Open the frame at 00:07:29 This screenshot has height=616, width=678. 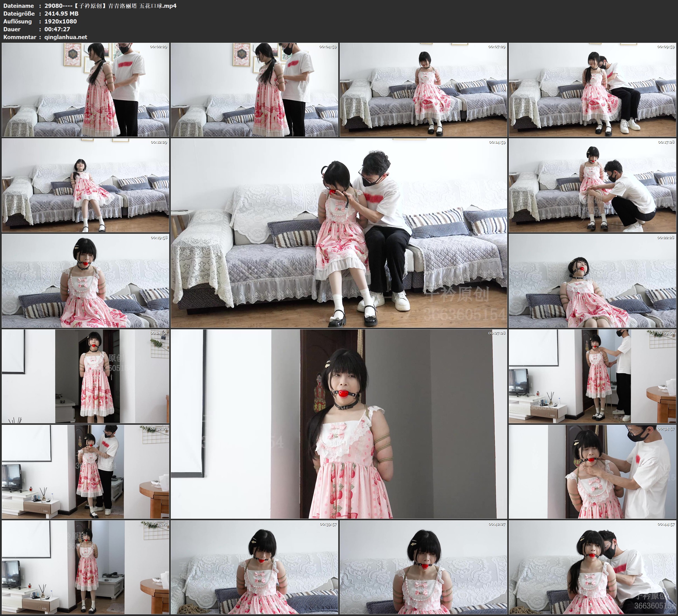coord(423,89)
